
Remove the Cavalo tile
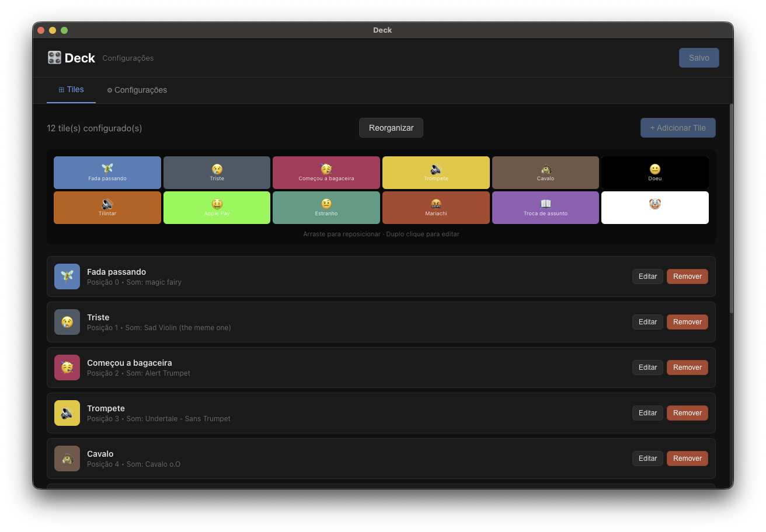687,459
